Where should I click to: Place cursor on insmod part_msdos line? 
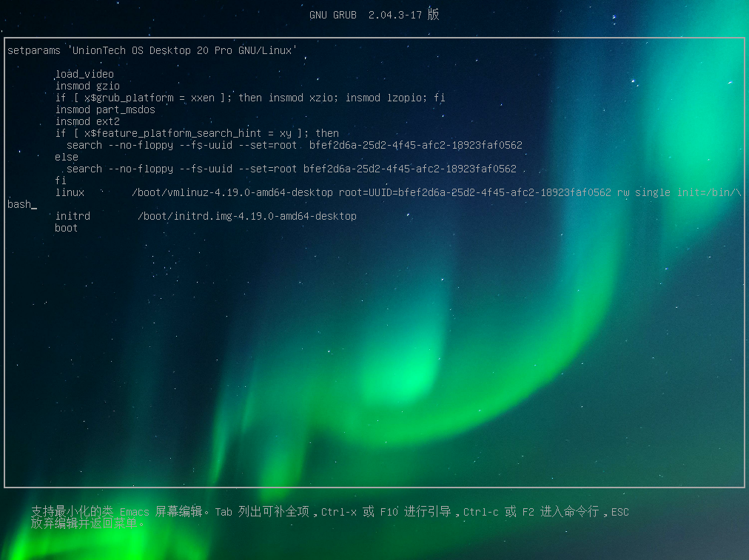[105, 109]
